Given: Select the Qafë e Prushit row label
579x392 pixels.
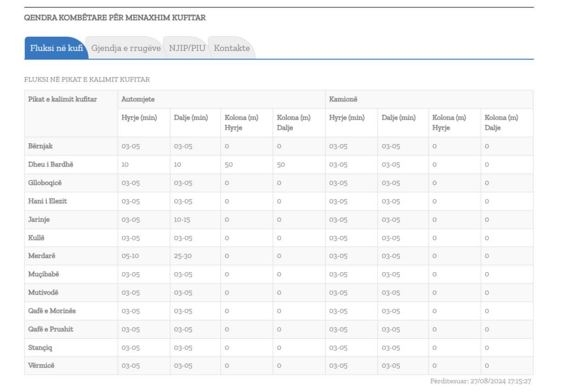Looking at the screenshot, I should [x=50, y=329].
